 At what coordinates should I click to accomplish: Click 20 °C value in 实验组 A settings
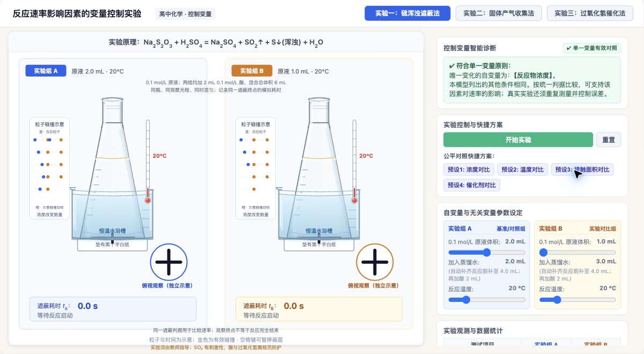coord(517,289)
